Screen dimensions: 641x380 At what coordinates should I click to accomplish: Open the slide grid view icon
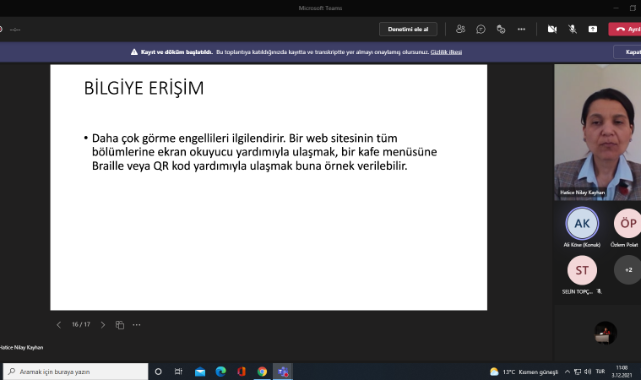tap(119, 325)
